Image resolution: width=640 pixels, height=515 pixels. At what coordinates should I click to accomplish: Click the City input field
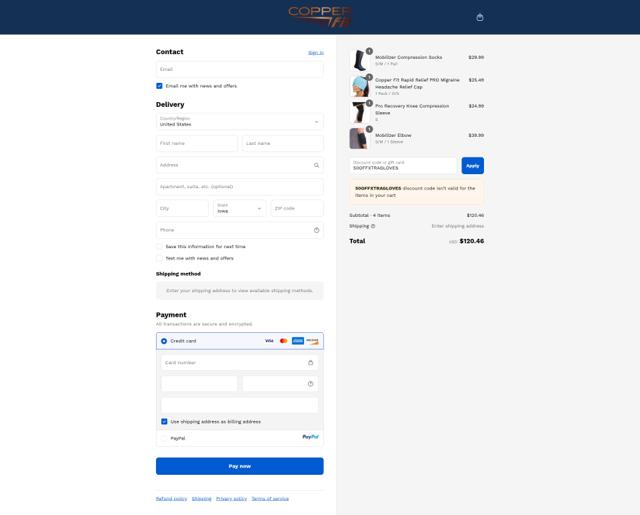(182, 209)
